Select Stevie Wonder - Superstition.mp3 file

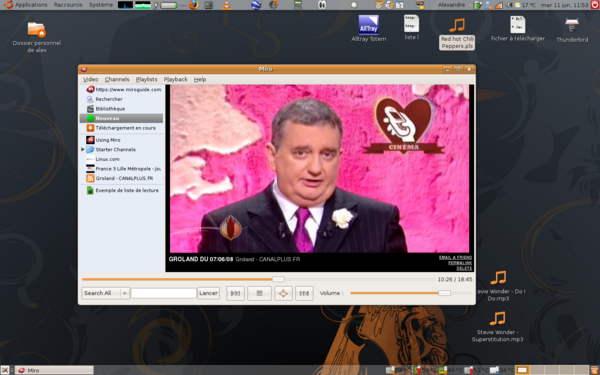click(497, 326)
